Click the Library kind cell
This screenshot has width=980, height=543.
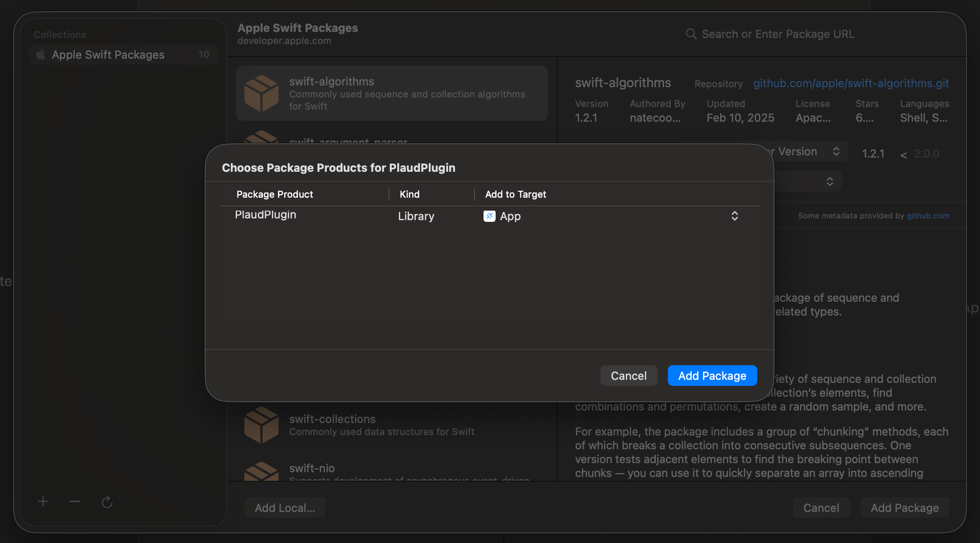pos(416,216)
